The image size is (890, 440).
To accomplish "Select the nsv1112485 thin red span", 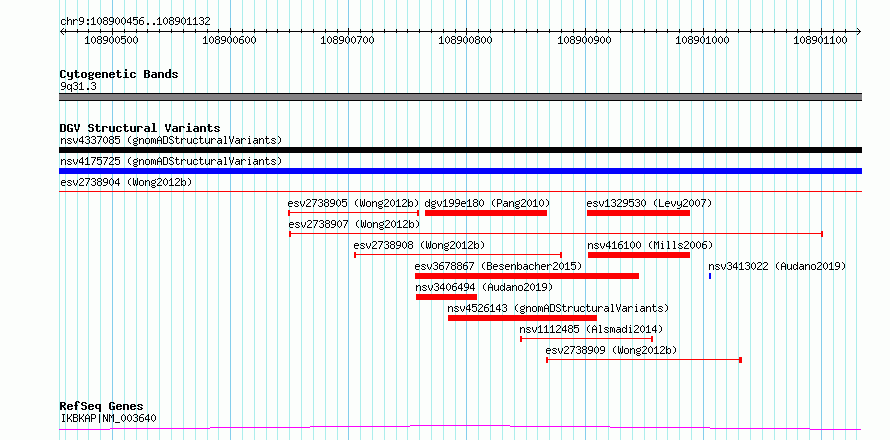I will (587, 339).
